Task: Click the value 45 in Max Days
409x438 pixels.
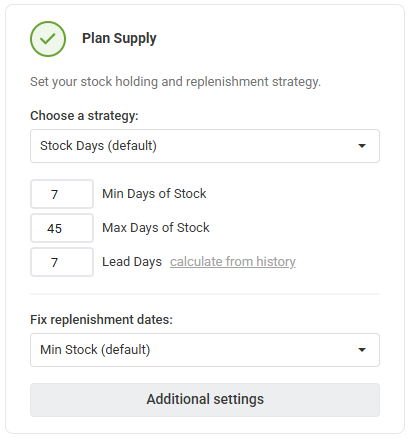Action: coord(54,228)
